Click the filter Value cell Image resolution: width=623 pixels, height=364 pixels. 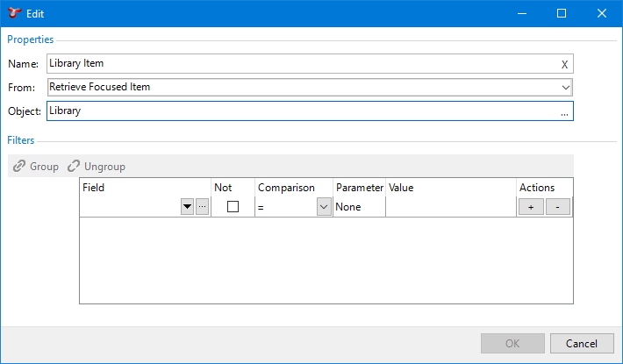pyautogui.click(x=450, y=207)
